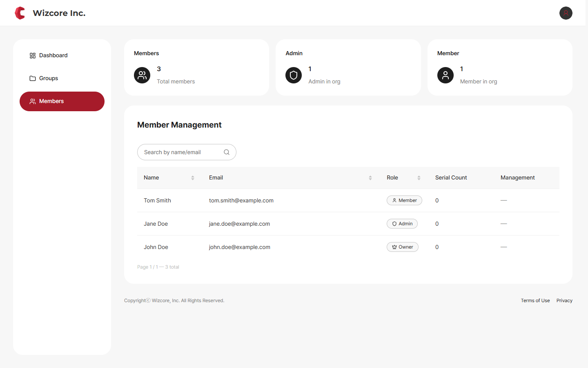Screen dimensions: 588x368
Task: Click the Member card title
Action: 448,53
